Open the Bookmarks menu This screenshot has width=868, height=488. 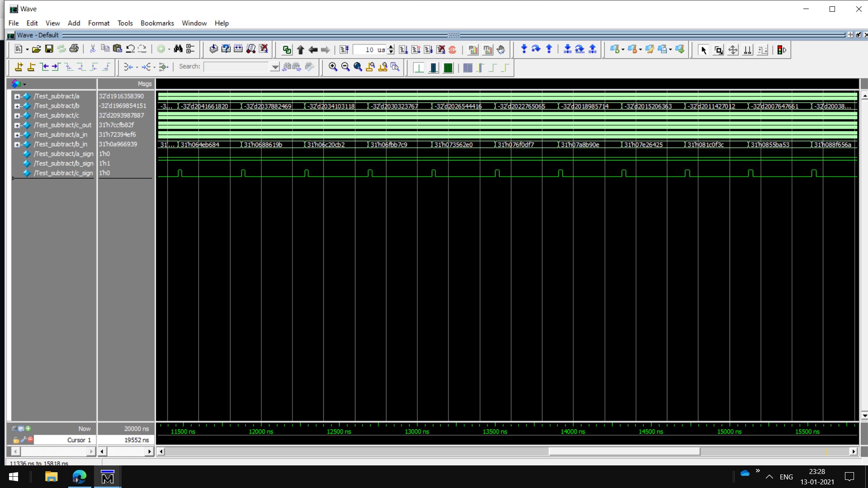point(157,23)
